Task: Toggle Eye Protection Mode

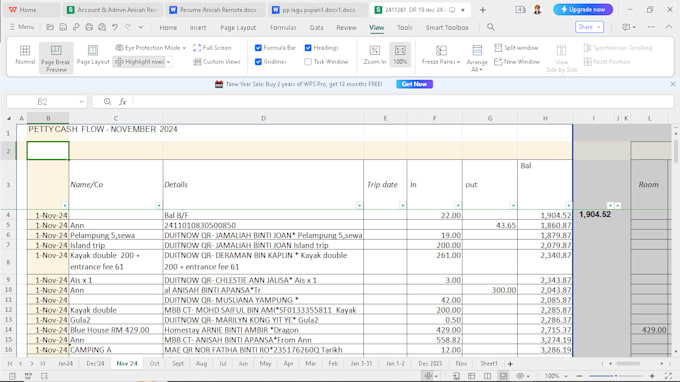Action: 147,48
